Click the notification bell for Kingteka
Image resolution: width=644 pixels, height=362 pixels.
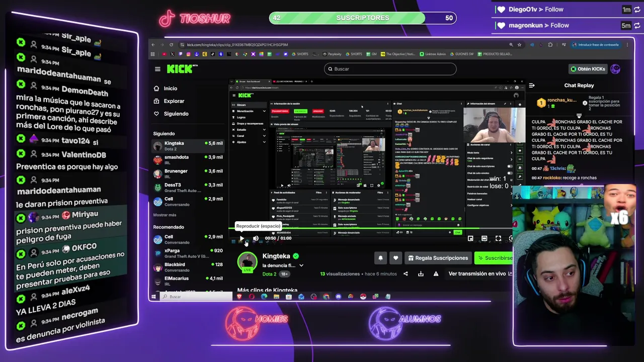(x=380, y=258)
